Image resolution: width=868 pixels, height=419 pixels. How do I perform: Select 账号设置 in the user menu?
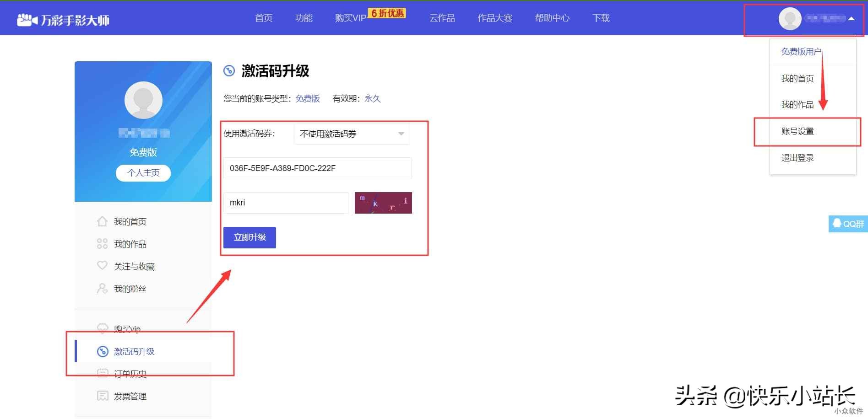797,131
